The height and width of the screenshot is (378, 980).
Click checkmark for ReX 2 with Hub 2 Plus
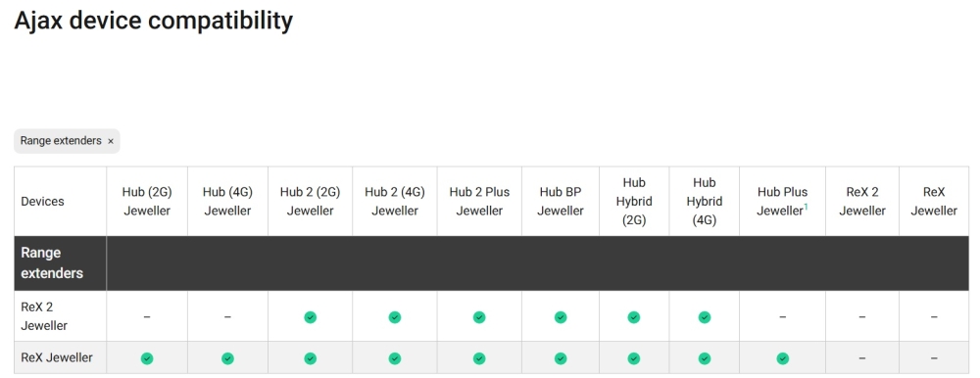479,317
